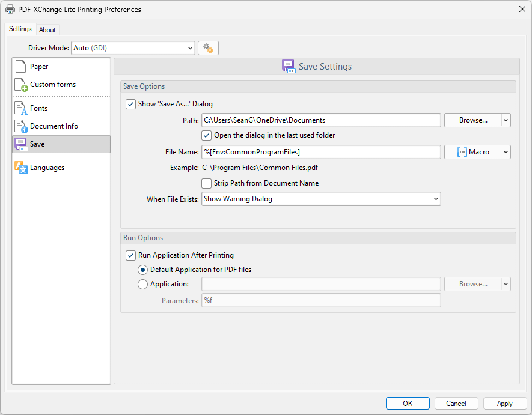Click the Save Options group header
The height and width of the screenshot is (415, 532).
click(318, 86)
